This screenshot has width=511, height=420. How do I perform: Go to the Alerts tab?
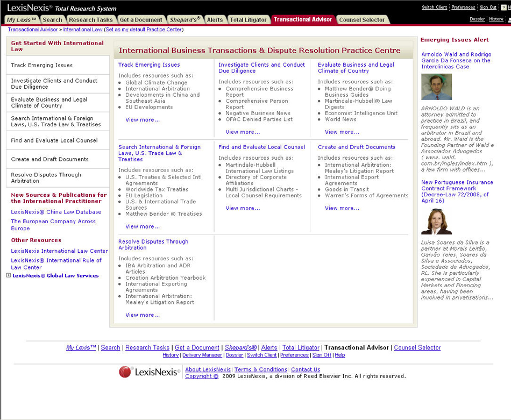point(215,20)
